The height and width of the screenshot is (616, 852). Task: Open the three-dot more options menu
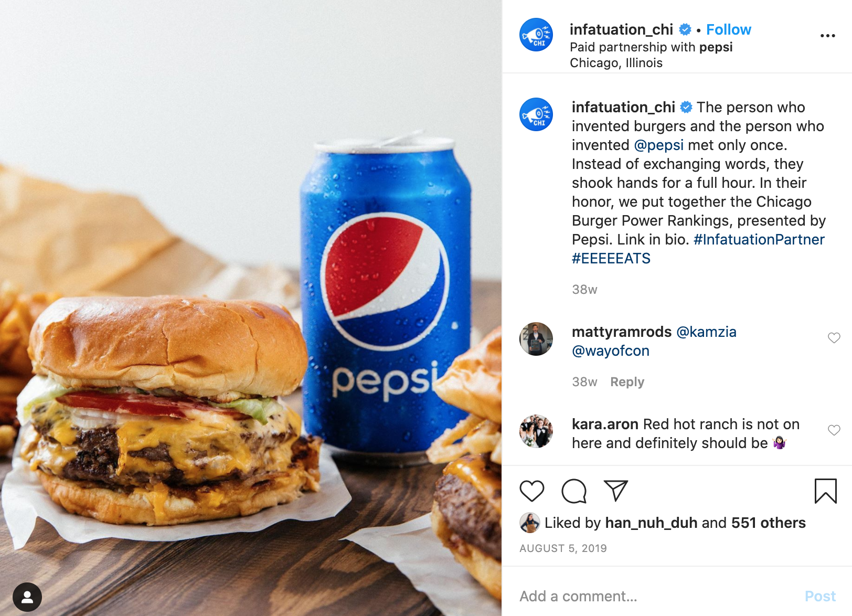[827, 36]
